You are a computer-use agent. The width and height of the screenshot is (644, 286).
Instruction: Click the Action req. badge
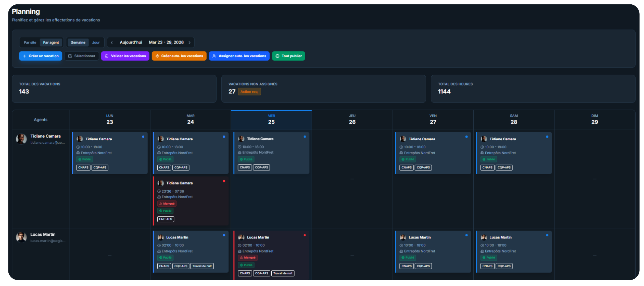click(x=249, y=92)
